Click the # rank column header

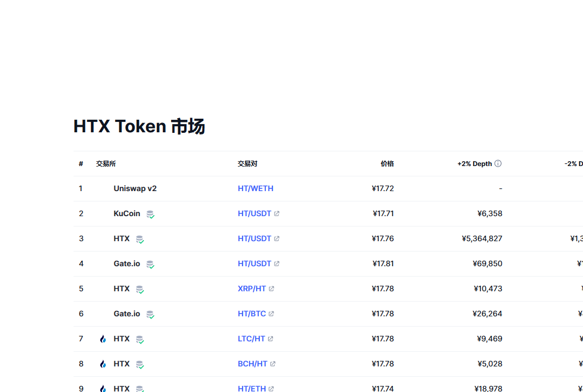(x=81, y=163)
